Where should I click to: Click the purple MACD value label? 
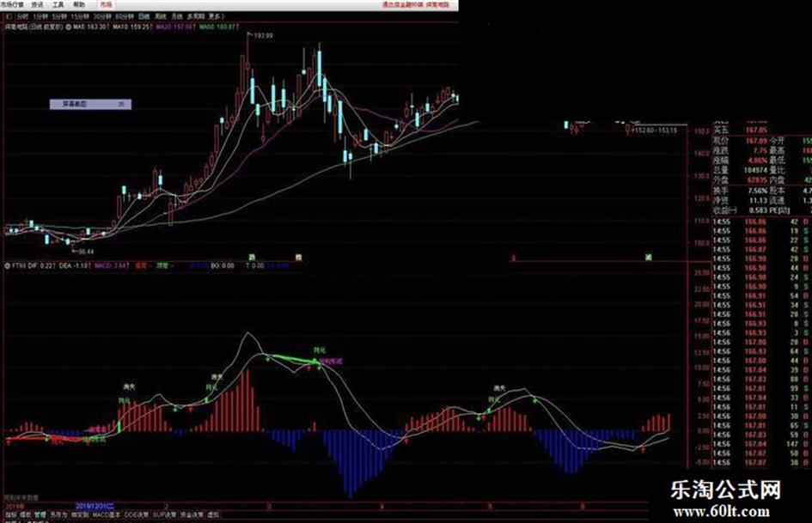112,265
